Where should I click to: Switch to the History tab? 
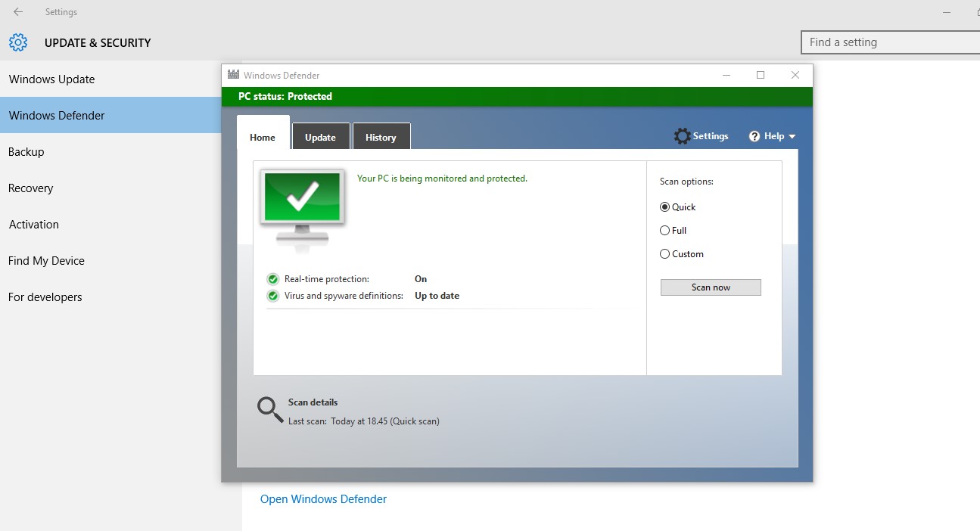381,137
